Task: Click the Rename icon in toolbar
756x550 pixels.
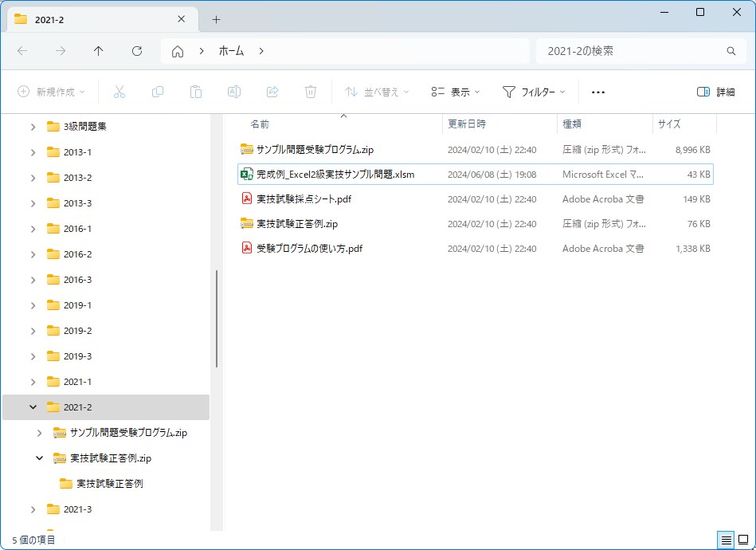Action: point(234,92)
